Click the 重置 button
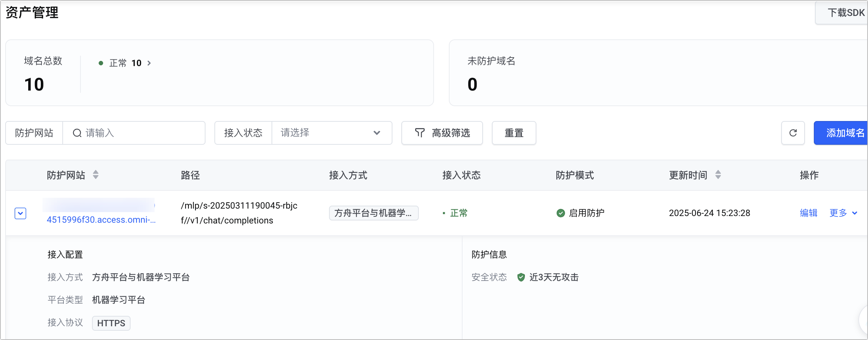 pos(514,133)
